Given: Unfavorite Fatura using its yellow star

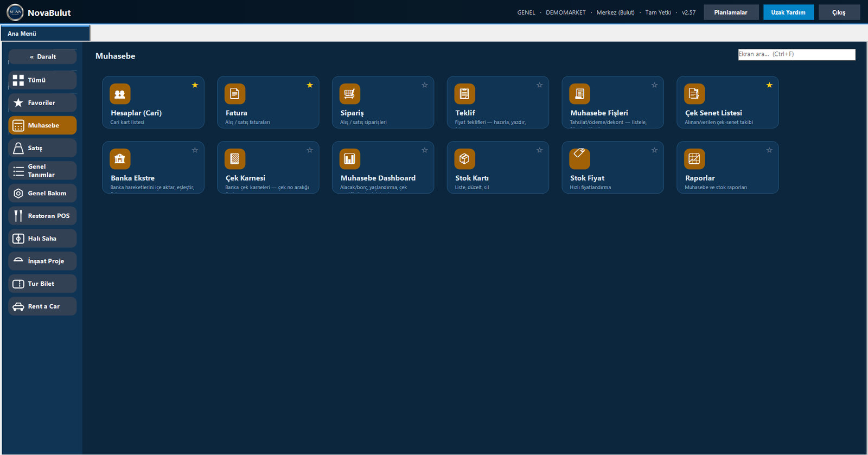Looking at the screenshot, I should [x=310, y=85].
